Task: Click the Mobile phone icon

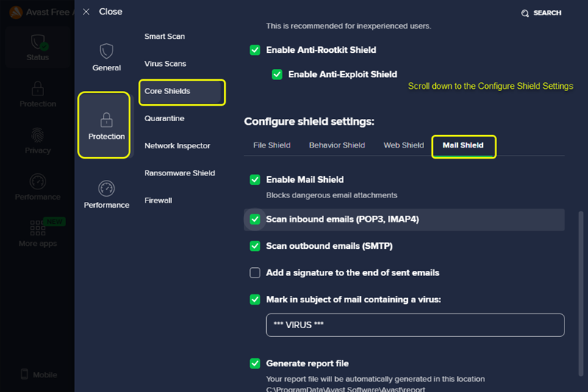Action: click(24, 374)
